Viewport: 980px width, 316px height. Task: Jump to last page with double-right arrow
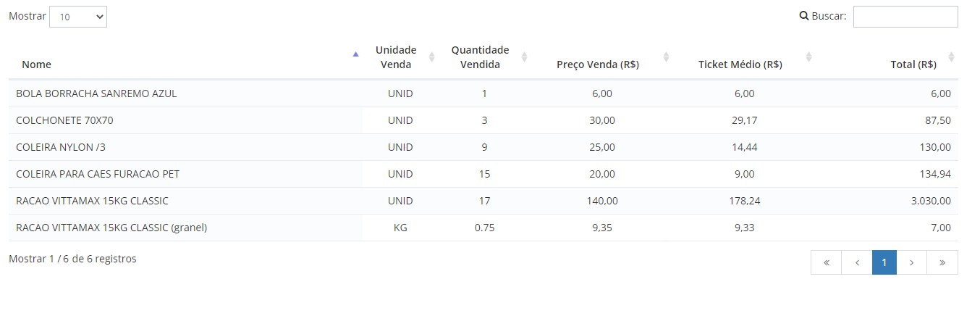click(x=942, y=262)
